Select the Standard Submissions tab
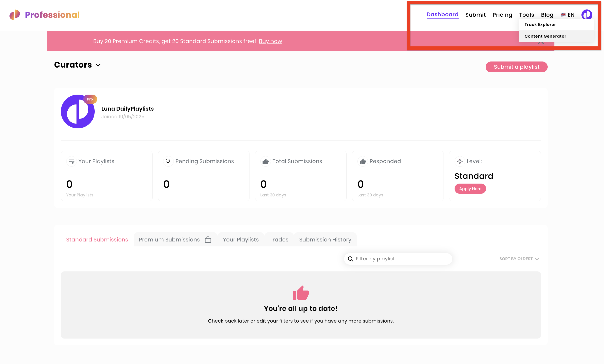 [x=97, y=239]
